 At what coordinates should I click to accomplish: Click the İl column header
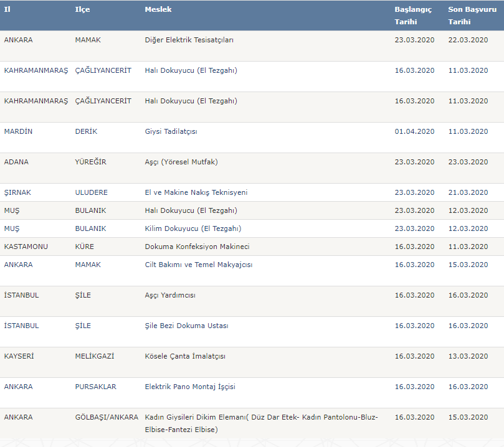7,9
